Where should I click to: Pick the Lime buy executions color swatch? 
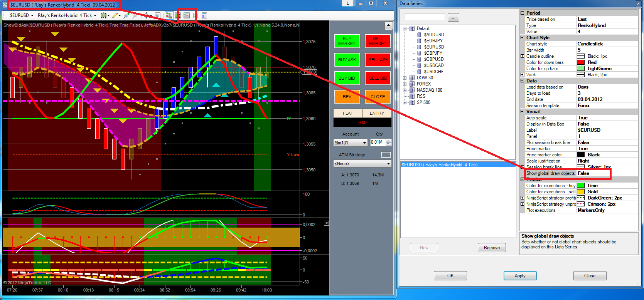[x=581, y=186]
